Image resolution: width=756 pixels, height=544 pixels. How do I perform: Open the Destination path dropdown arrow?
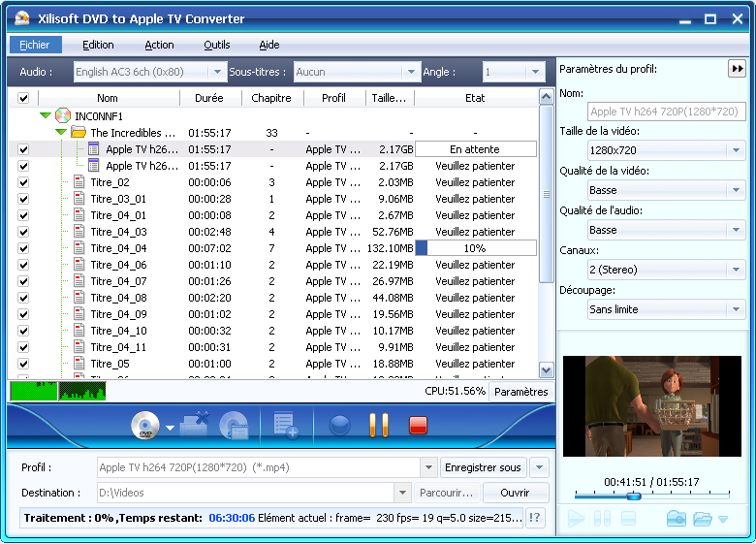point(402,493)
